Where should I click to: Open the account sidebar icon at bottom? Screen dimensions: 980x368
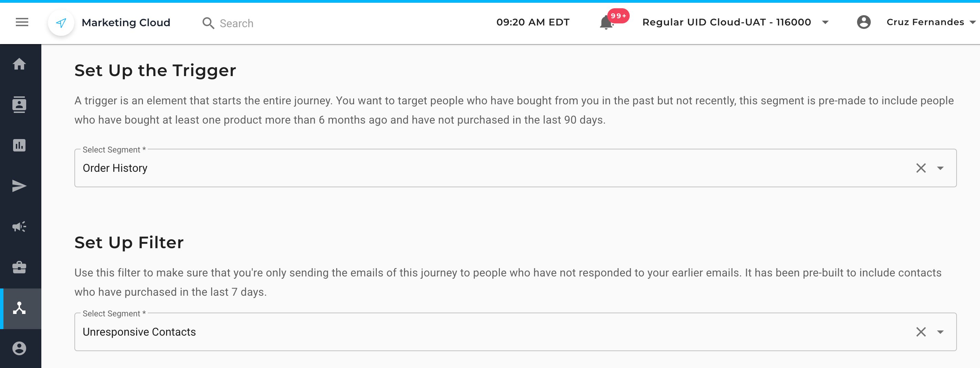[x=19, y=348]
